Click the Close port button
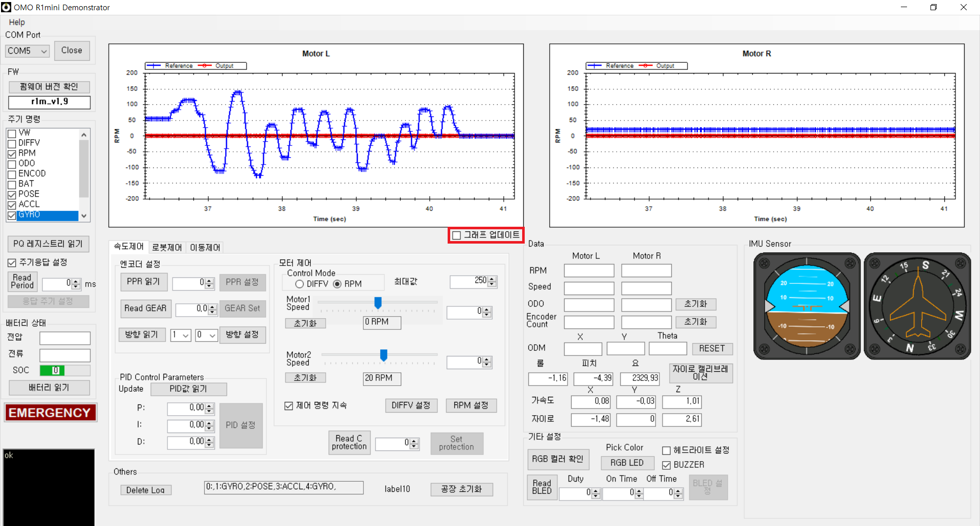Viewport: 980px width, 526px height. tap(72, 51)
